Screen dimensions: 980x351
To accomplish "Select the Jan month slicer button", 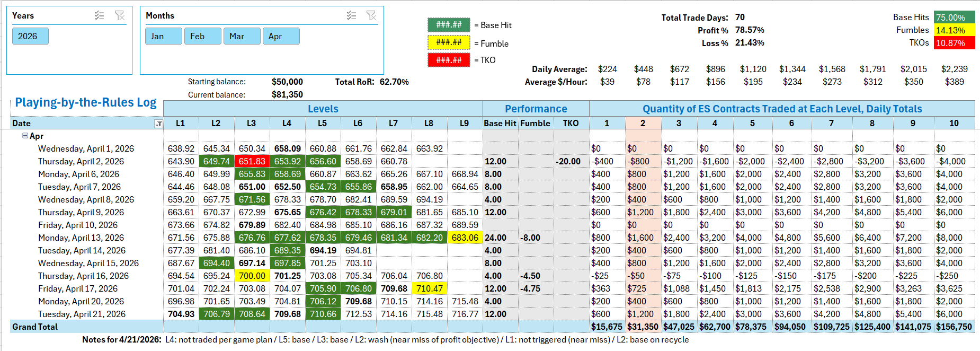I will (x=164, y=36).
